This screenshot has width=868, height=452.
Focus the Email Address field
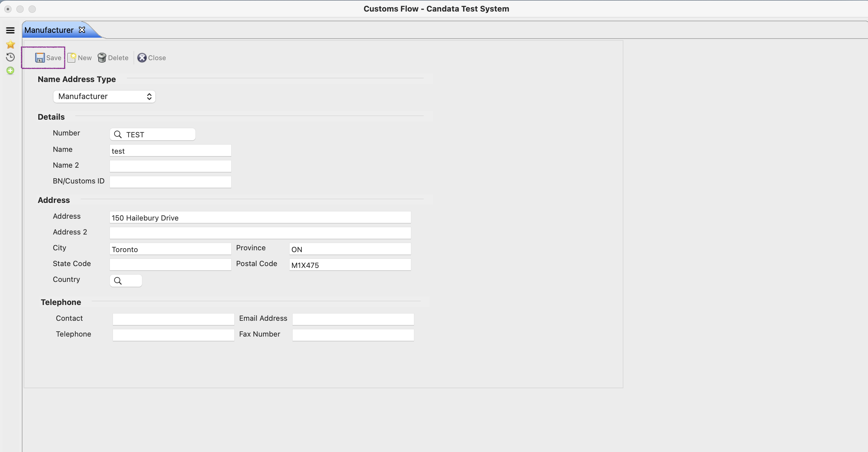tap(353, 319)
